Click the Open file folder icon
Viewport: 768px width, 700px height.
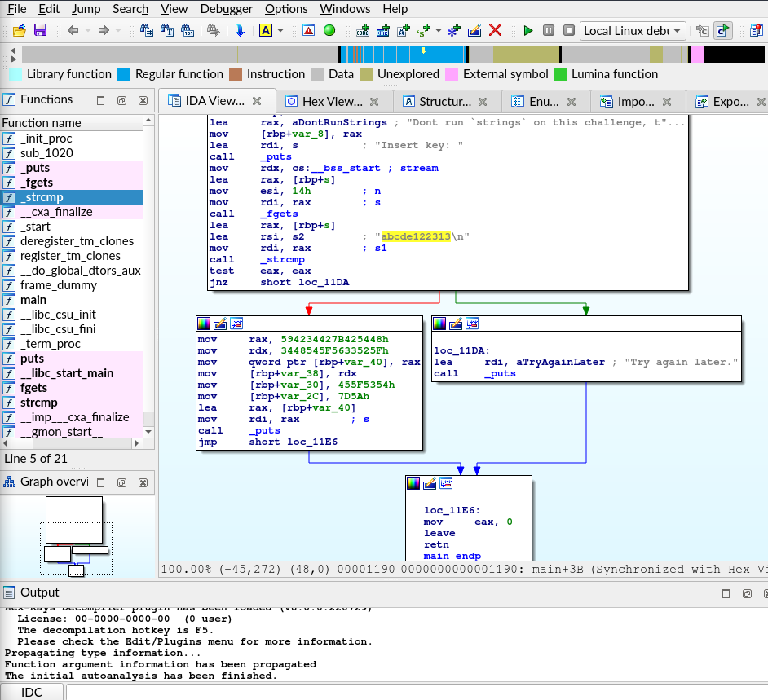(19, 30)
